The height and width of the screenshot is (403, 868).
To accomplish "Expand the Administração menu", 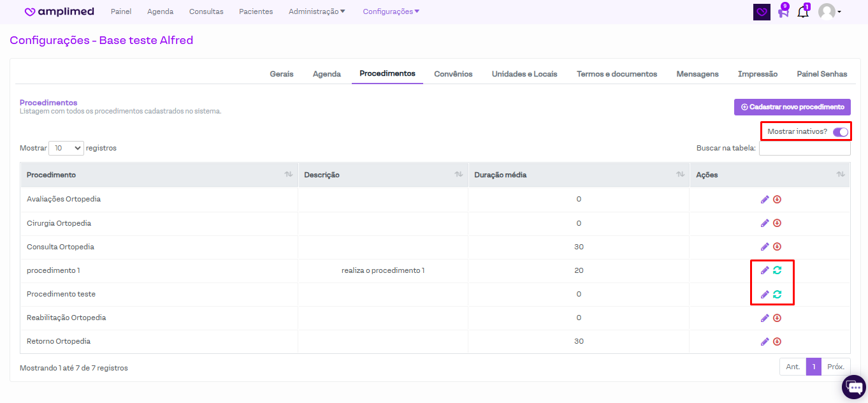I will (x=317, y=11).
